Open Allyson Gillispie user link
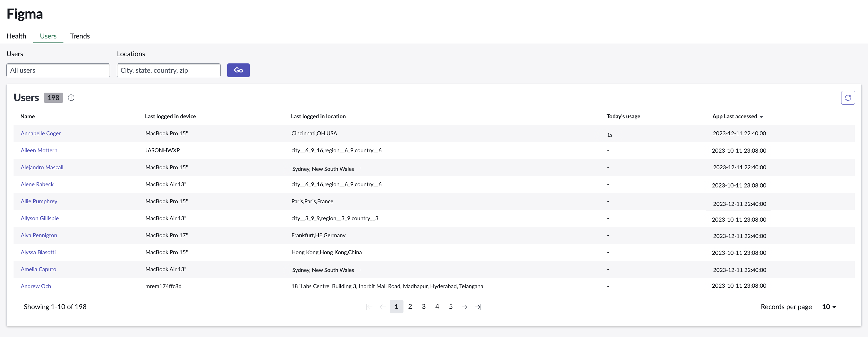 tap(40, 218)
